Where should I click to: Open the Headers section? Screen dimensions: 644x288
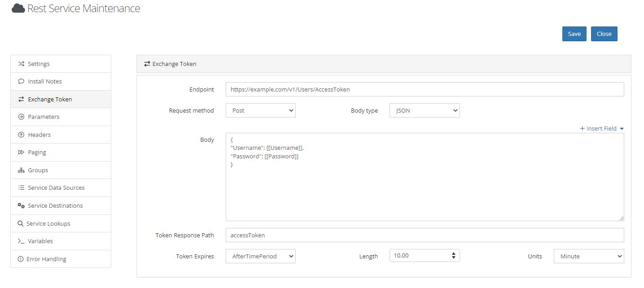[61, 135]
